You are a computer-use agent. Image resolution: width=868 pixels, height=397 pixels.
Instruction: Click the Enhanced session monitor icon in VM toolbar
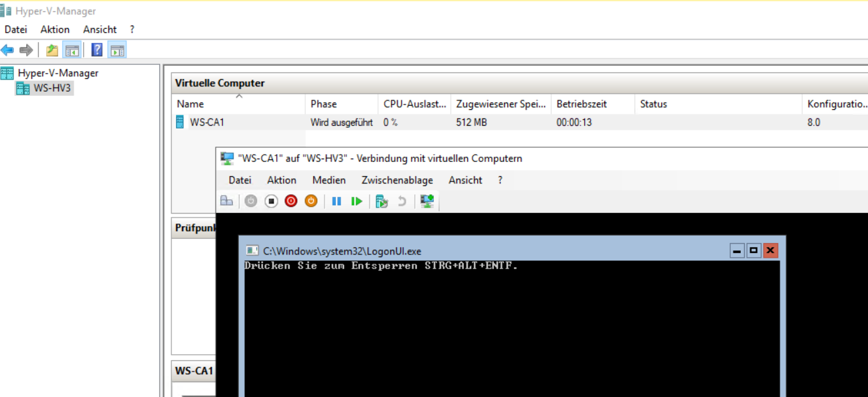(x=427, y=201)
